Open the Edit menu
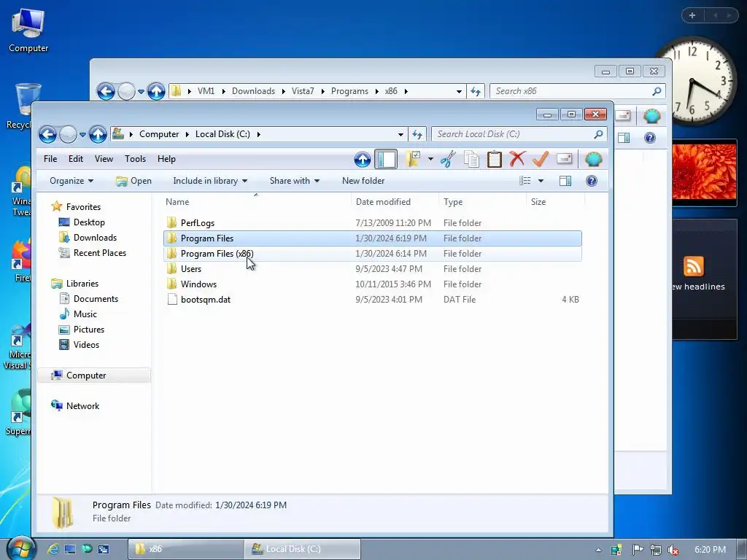747x560 pixels. 75,159
